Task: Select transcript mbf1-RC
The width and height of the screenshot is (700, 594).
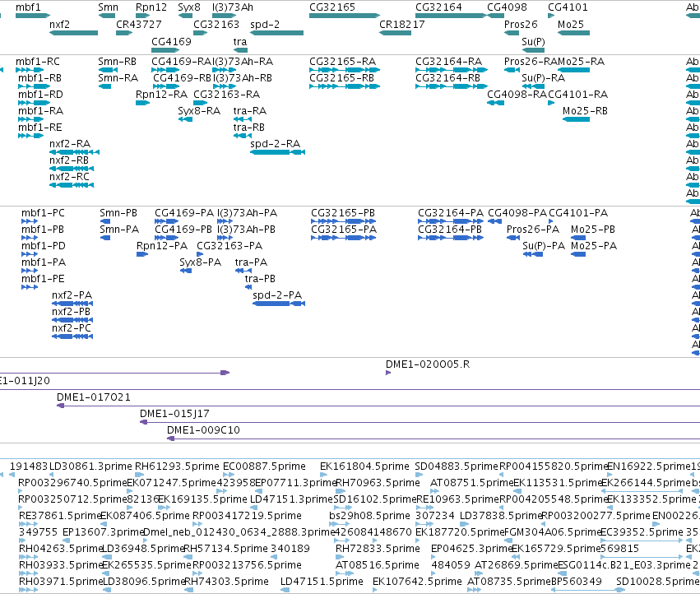Action: 38,61
